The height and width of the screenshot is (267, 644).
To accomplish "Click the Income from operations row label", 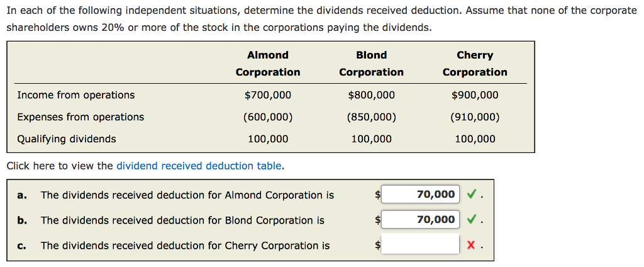I will click(75, 95).
